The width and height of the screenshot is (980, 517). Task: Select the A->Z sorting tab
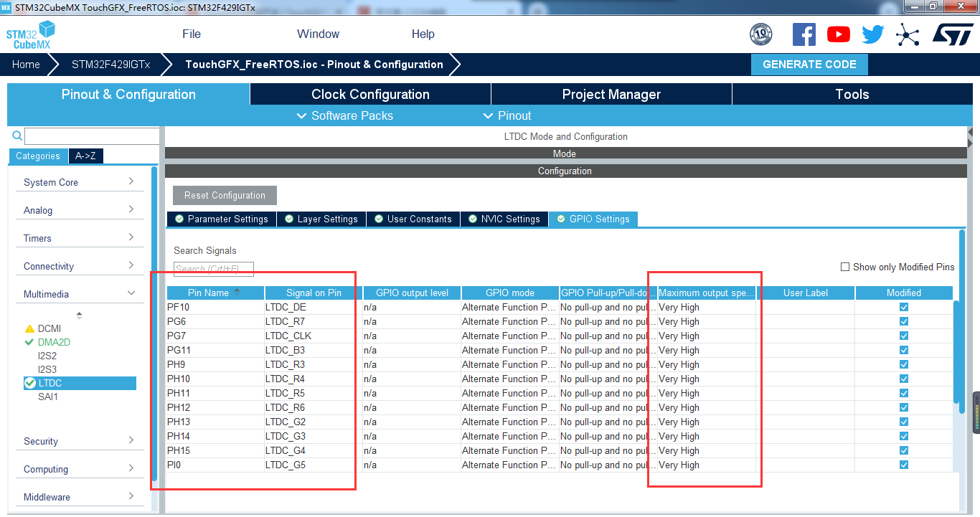pos(85,156)
